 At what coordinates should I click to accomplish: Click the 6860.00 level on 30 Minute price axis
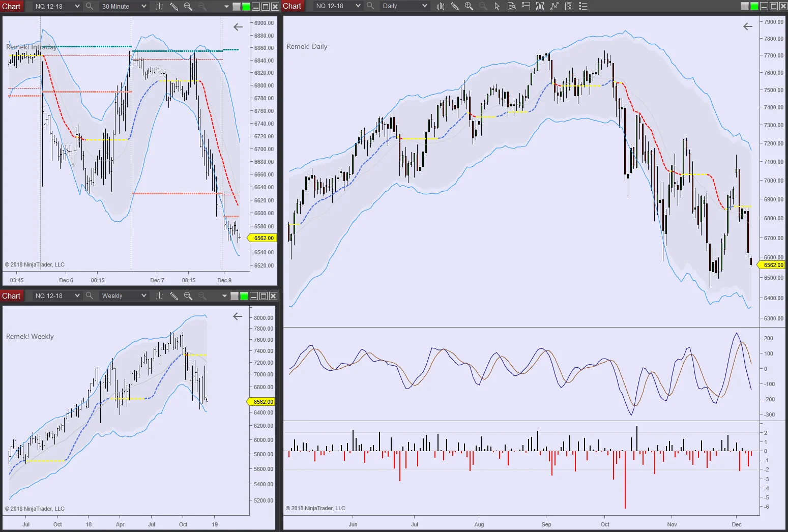[264, 48]
